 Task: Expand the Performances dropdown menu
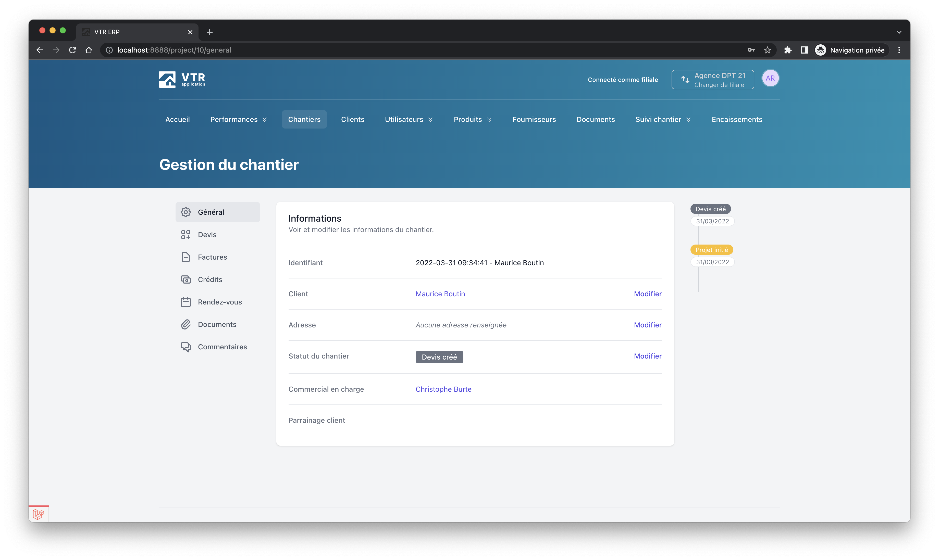238,120
